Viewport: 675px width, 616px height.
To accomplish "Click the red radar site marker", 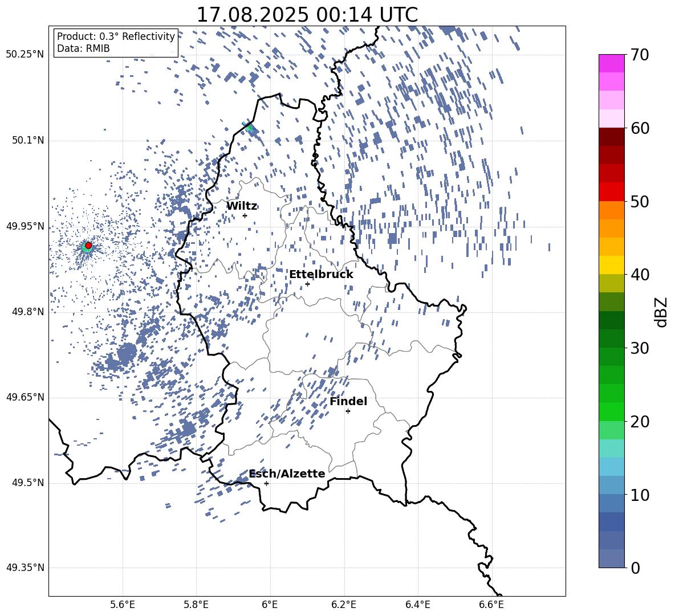I will click(x=88, y=246).
